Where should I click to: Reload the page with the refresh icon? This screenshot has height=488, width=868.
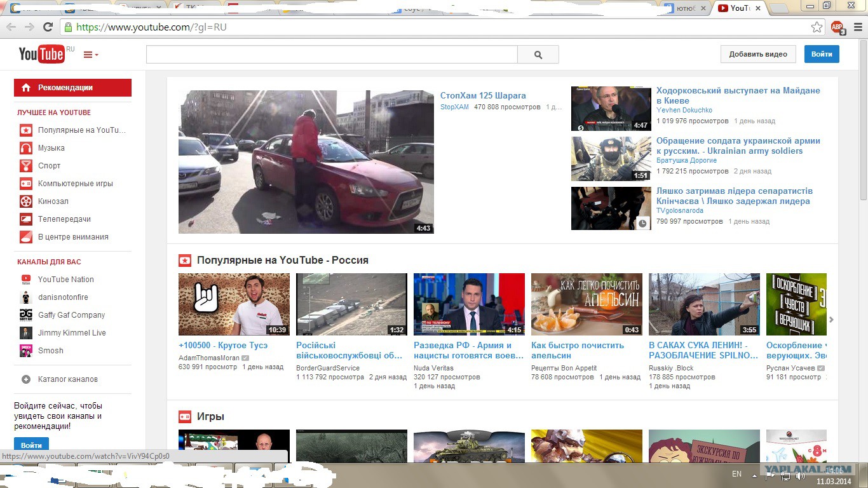[x=48, y=27]
